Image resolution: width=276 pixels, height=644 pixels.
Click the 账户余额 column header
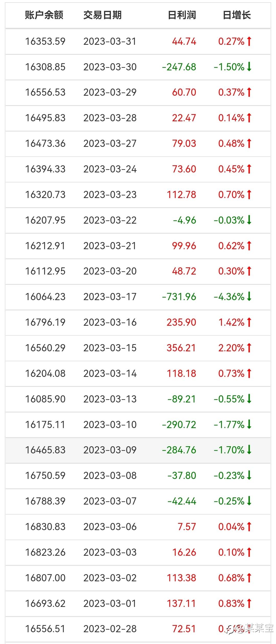point(44,15)
